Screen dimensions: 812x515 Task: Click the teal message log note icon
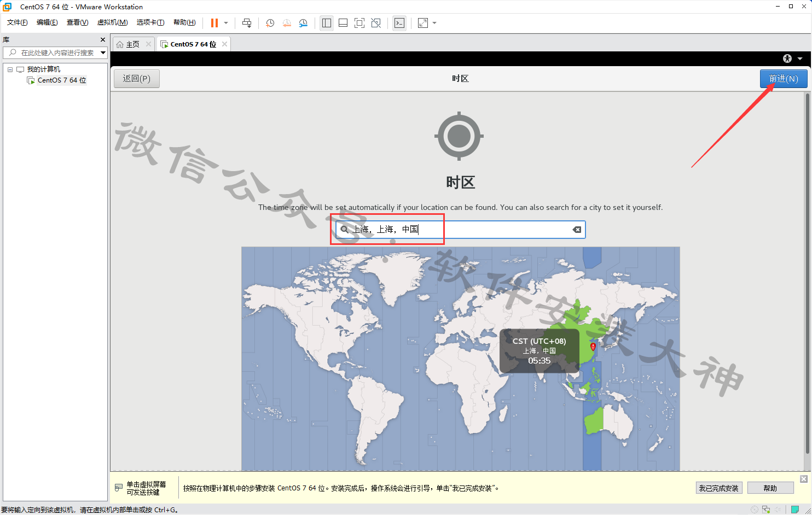point(795,510)
